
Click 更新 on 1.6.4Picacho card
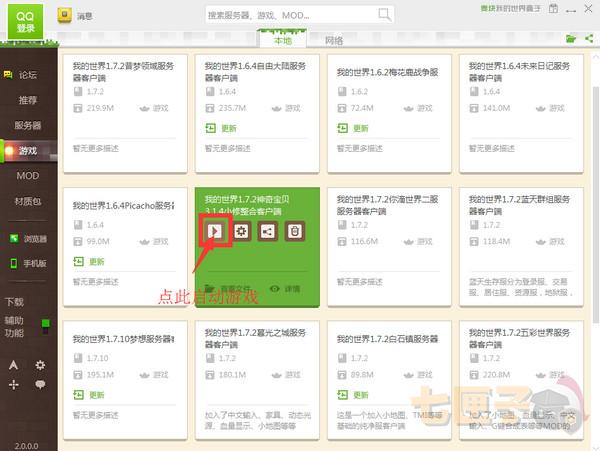coord(89,262)
